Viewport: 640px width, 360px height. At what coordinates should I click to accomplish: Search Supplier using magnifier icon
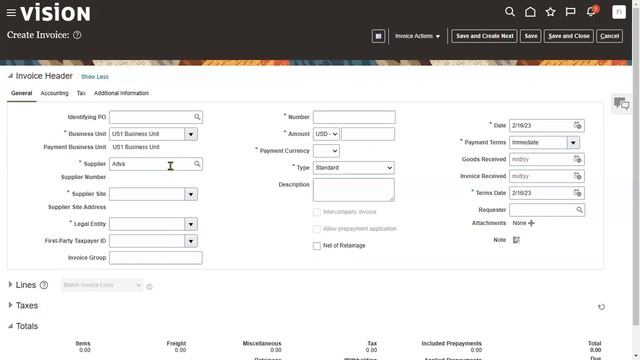coord(197,164)
